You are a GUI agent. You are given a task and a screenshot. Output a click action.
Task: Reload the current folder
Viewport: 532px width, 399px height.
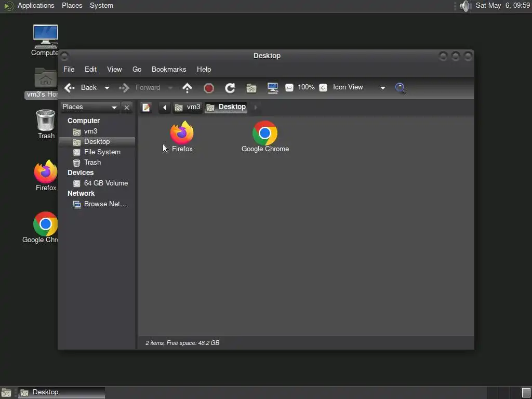[230, 88]
